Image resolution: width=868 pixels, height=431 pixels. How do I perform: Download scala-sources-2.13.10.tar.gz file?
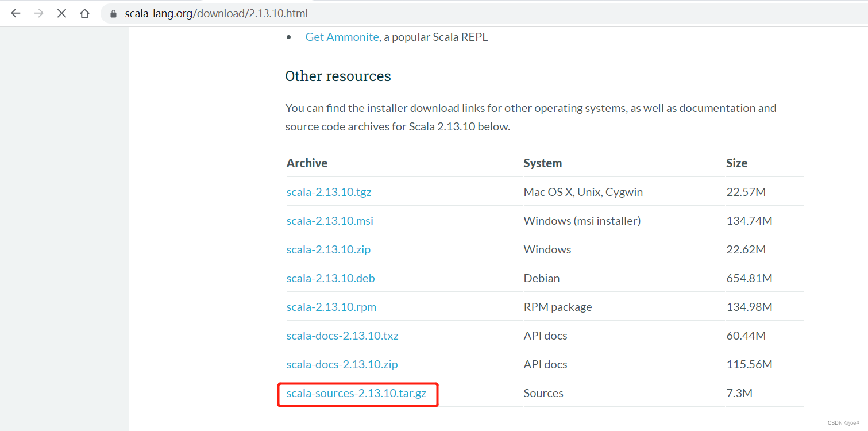tap(357, 394)
